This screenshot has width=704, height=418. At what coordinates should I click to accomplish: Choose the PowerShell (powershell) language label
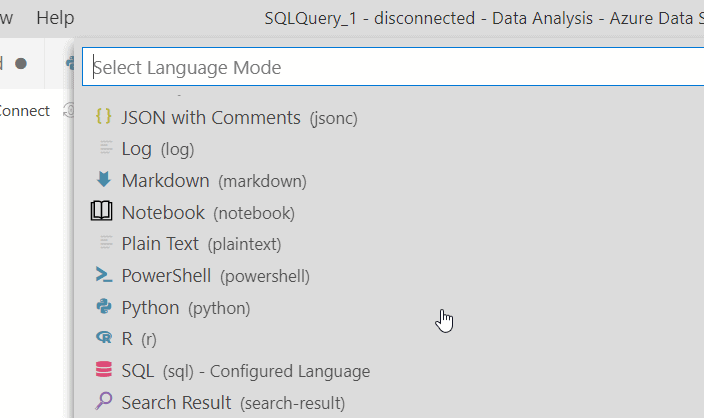click(x=215, y=275)
